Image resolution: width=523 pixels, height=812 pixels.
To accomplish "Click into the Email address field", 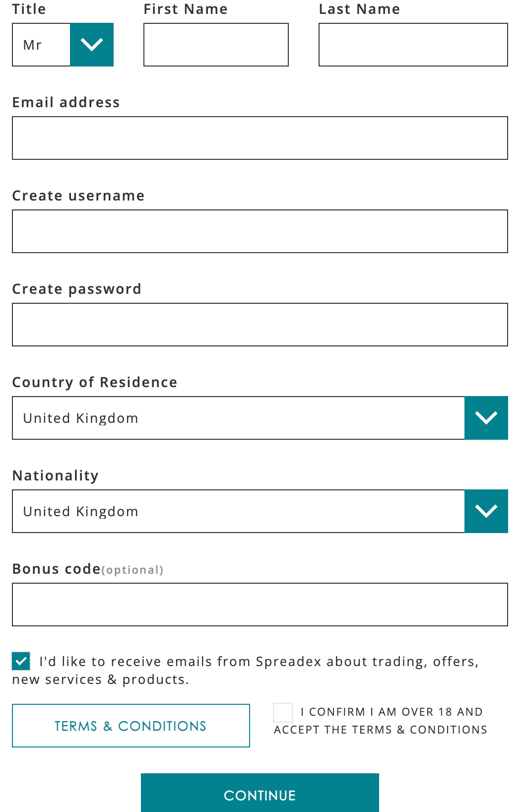I will coord(260,138).
